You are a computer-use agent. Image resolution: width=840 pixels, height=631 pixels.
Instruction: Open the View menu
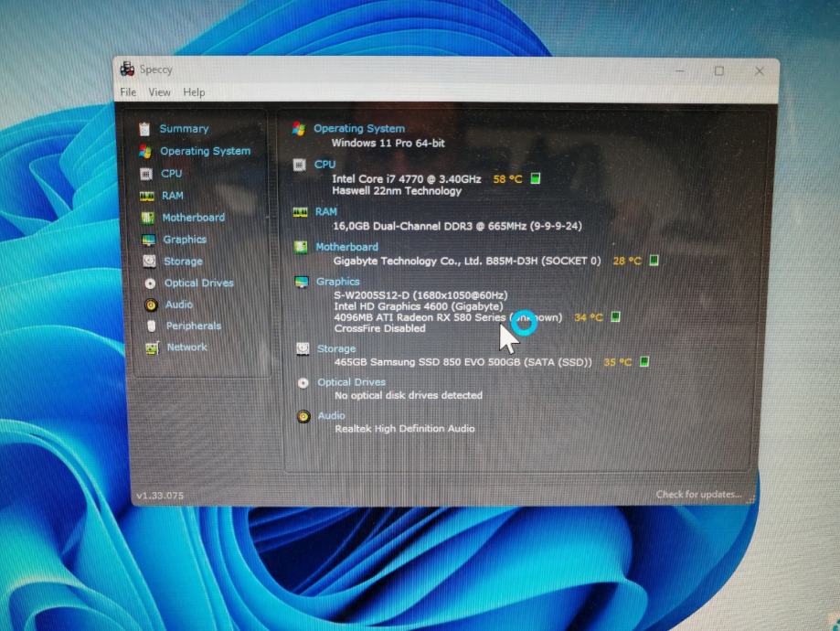click(160, 92)
